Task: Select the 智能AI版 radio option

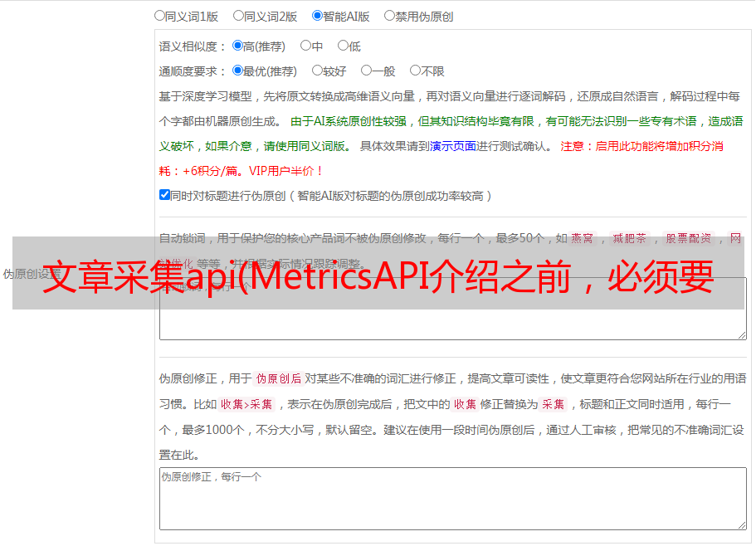Action: 317,16
